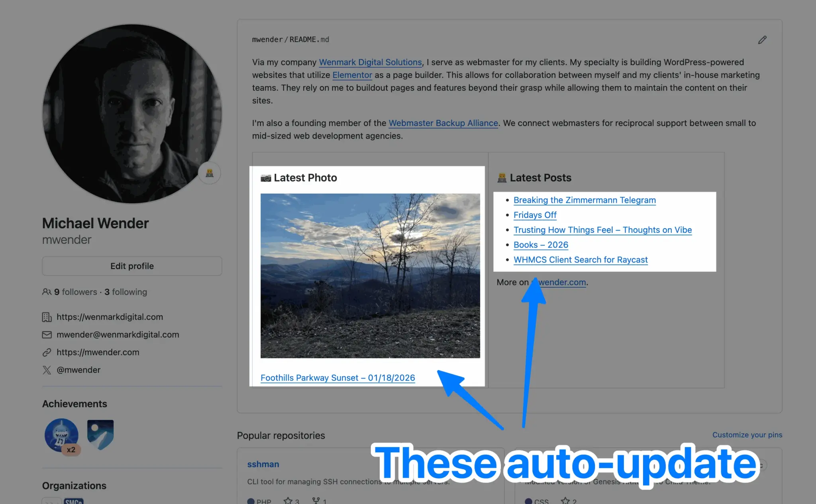The image size is (816, 504).
Task: Click the 9 followers link
Action: coord(76,292)
